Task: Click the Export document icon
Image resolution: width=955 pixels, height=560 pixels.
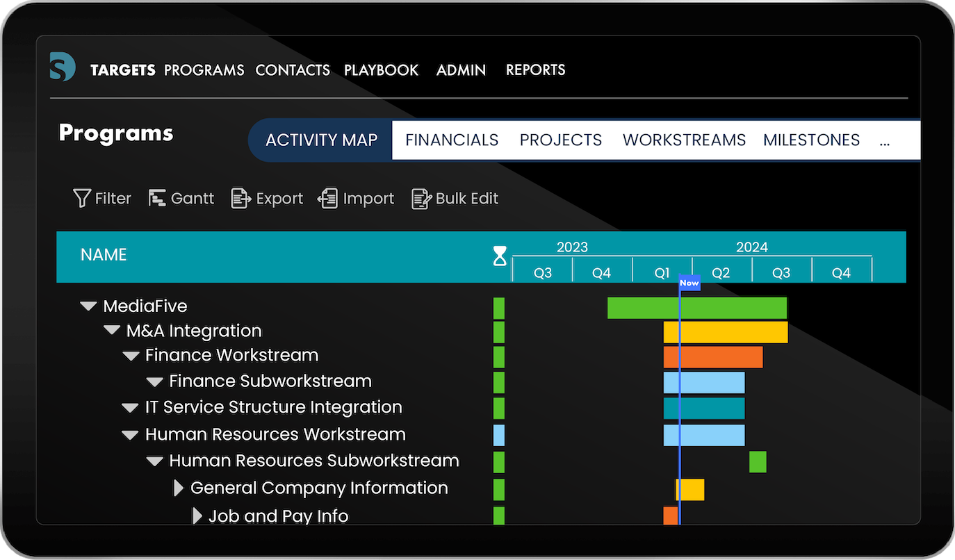Action: point(240,199)
